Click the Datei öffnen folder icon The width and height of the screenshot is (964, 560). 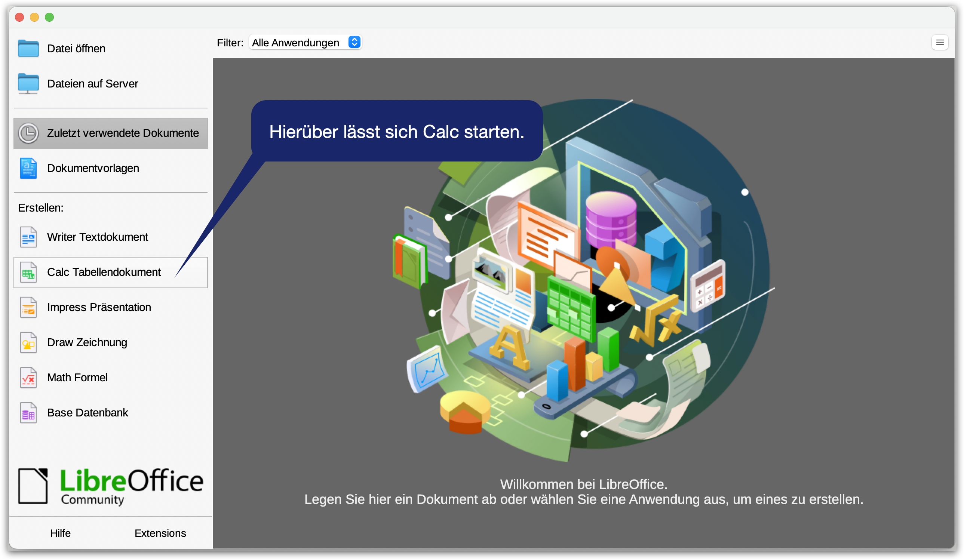pos(28,49)
